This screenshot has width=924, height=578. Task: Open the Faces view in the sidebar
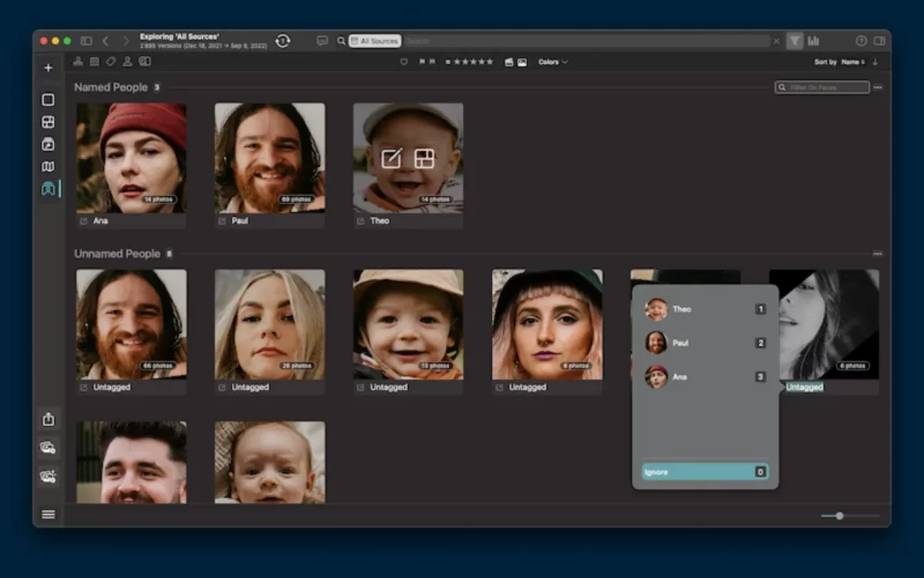(48, 190)
